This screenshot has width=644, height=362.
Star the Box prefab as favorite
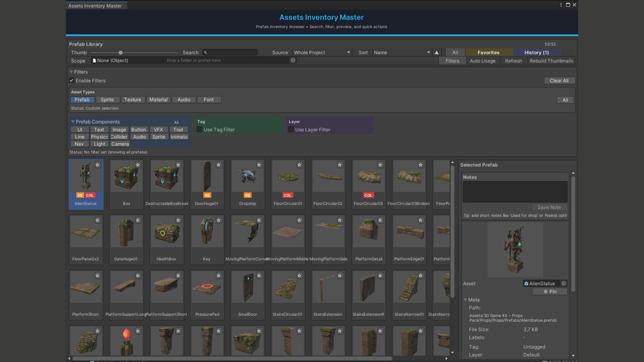tap(138, 165)
